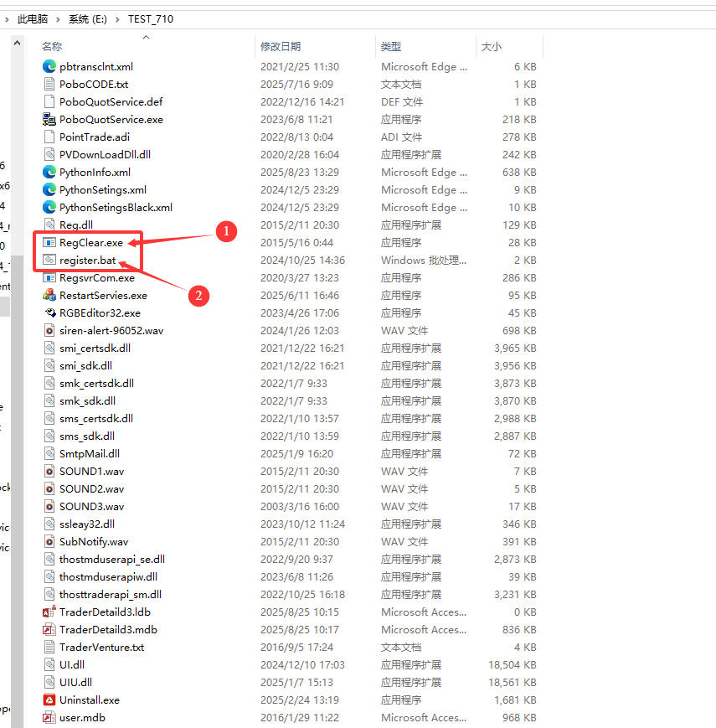Select the file smk_certsdk.dll
Screen dimensions: 716x728
96,384
